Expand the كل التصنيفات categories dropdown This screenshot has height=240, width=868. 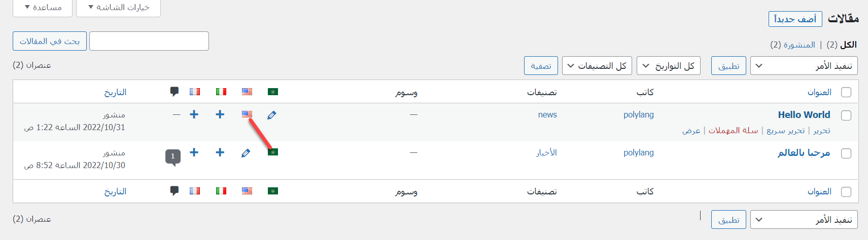(x=597, y=66)
